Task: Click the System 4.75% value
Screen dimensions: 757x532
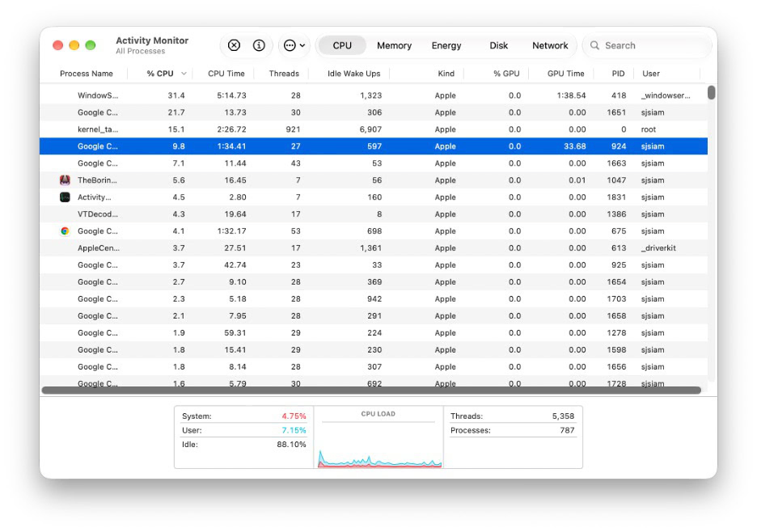Action: 294,416
